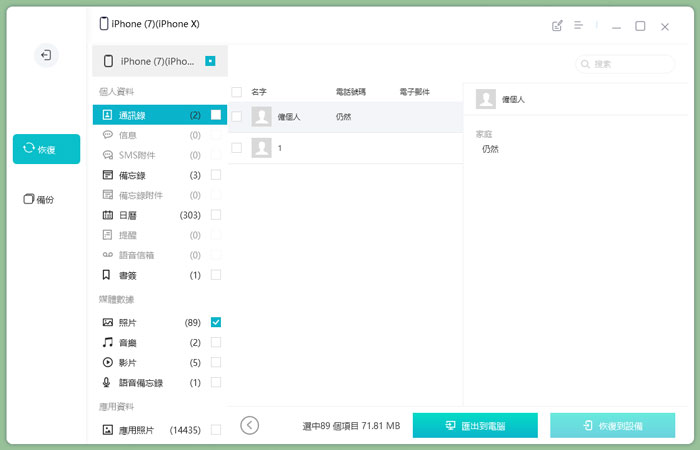Click the 影片 video play icon

coord(108,362)
